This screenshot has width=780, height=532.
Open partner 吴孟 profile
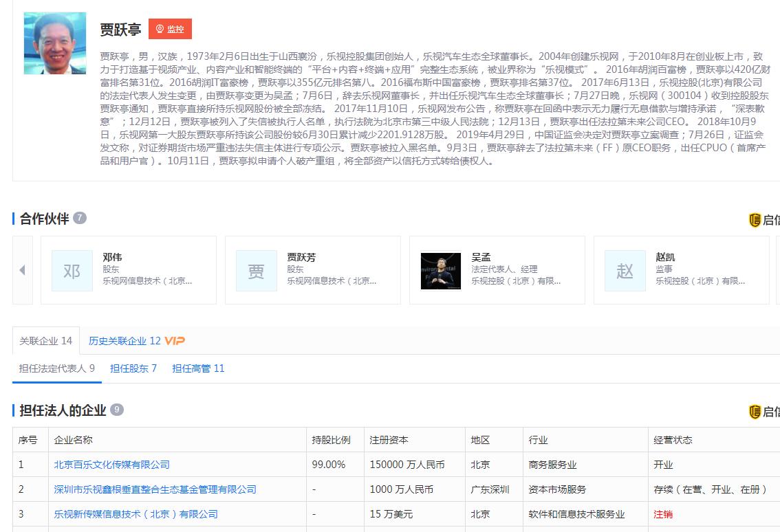click(497, 270)
